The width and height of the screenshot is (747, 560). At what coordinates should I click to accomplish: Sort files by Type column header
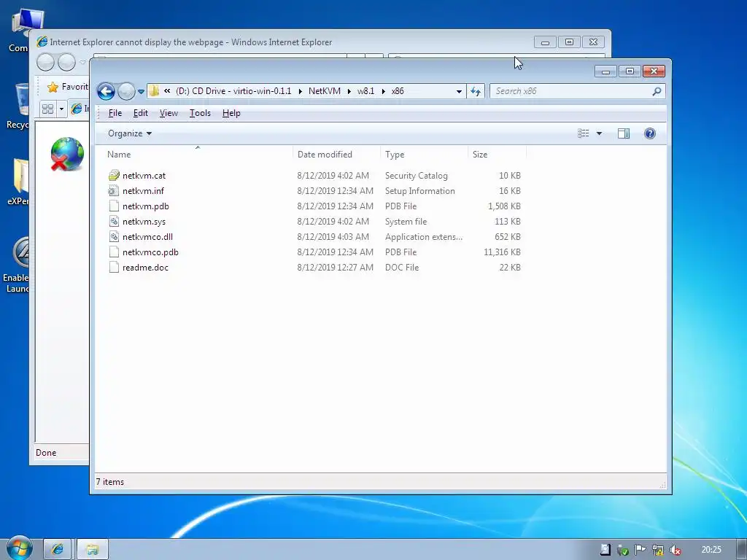coord(424,154)
